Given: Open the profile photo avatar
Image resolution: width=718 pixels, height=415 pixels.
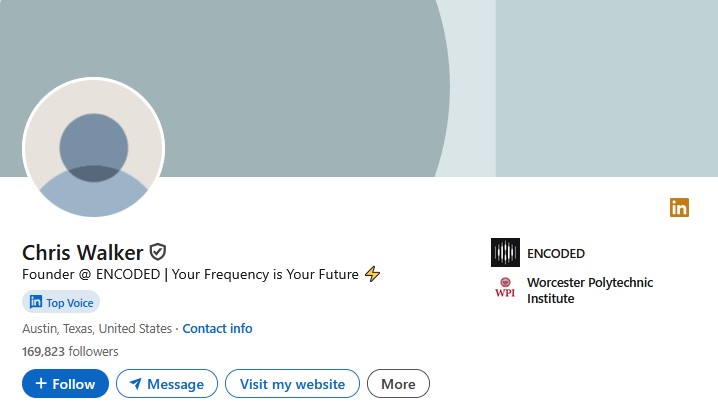Looking at the screenshot, I should pyautogui.click(x=93, y=148).
